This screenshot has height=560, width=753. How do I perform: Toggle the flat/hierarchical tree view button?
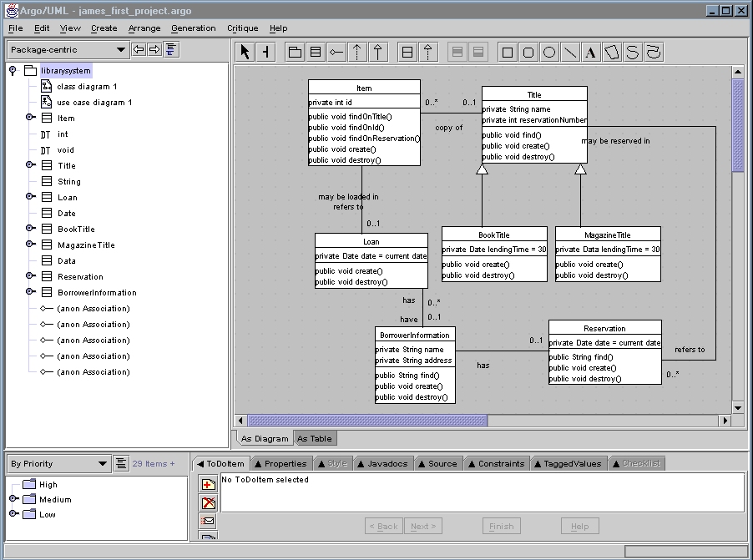click(x=170, y=50)
